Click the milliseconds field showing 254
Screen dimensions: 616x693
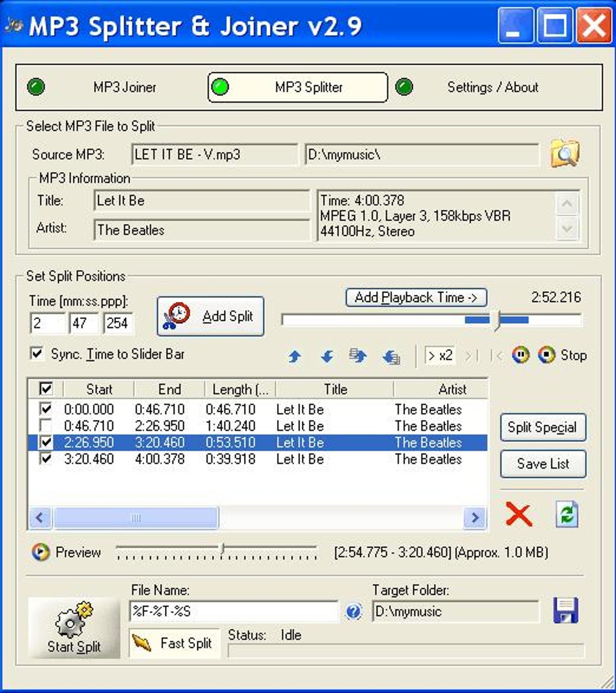pyautogui.click(x=118, y=323)
